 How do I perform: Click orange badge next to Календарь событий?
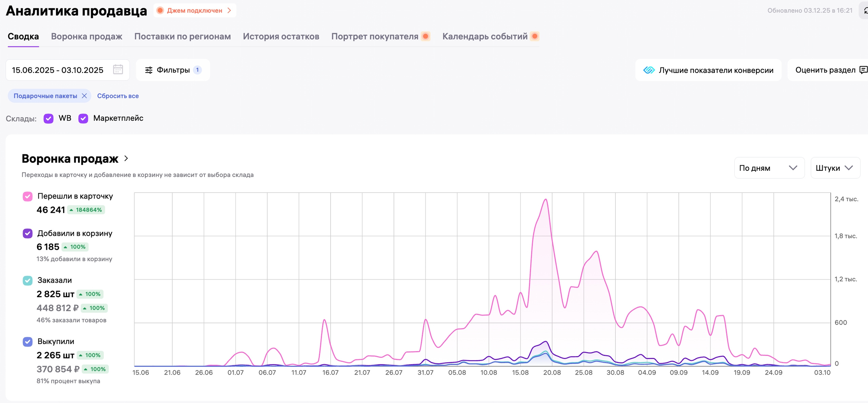point(535,36)
